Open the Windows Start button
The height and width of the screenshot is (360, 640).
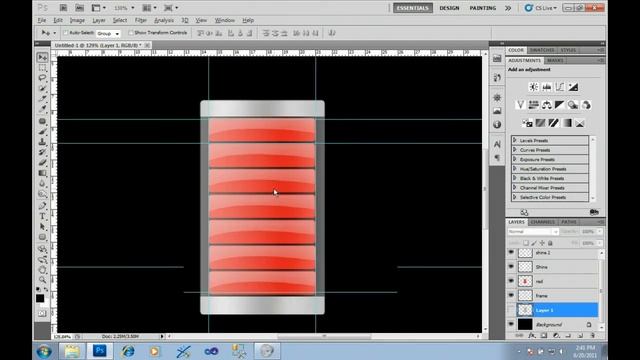tap(44, 351)
